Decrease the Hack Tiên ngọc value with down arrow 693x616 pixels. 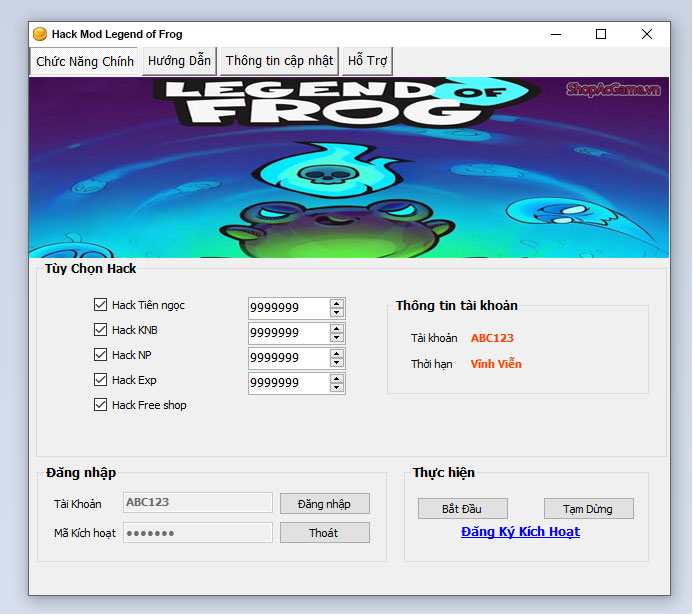(x=337, y=312)
